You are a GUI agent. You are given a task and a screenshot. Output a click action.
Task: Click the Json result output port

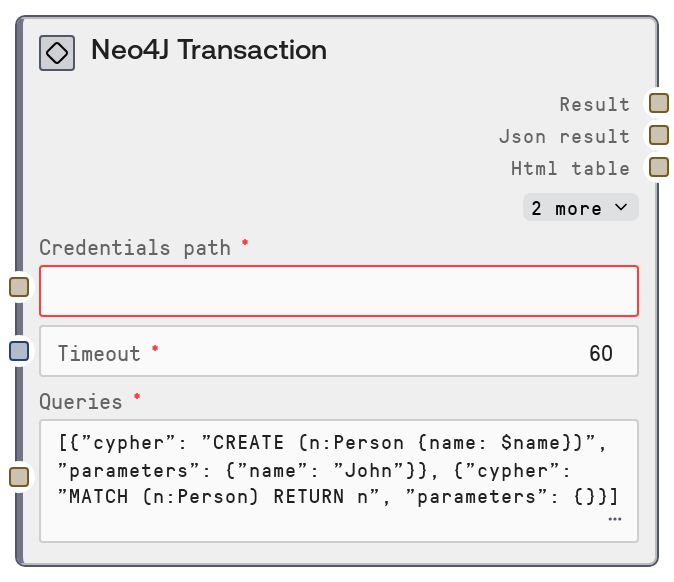point(658,135)
